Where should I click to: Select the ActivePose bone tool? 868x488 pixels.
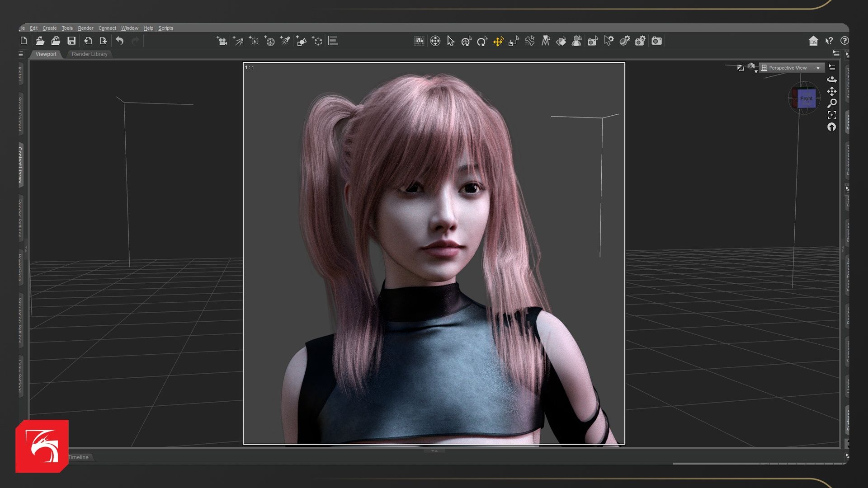tap(529, 41)
